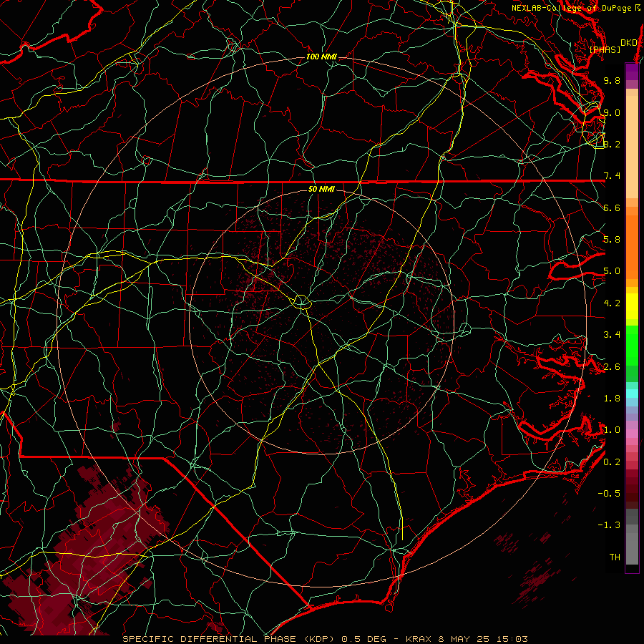The image size is (644, 644).
Task: Click the 4.2 legend value
Action: click(x=612, y=303)
